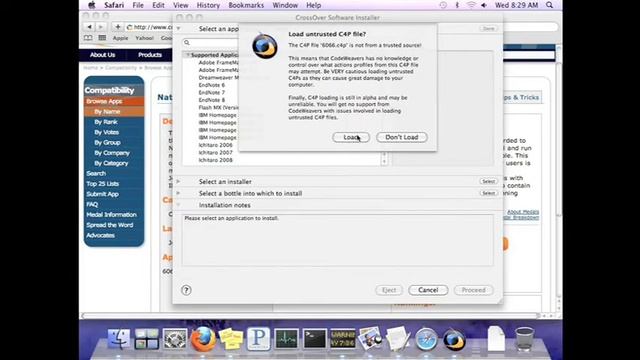The height and width of the screenshot is (360, 640).
Task: Click the disabled Proceed button
Action: coord(473,290)
